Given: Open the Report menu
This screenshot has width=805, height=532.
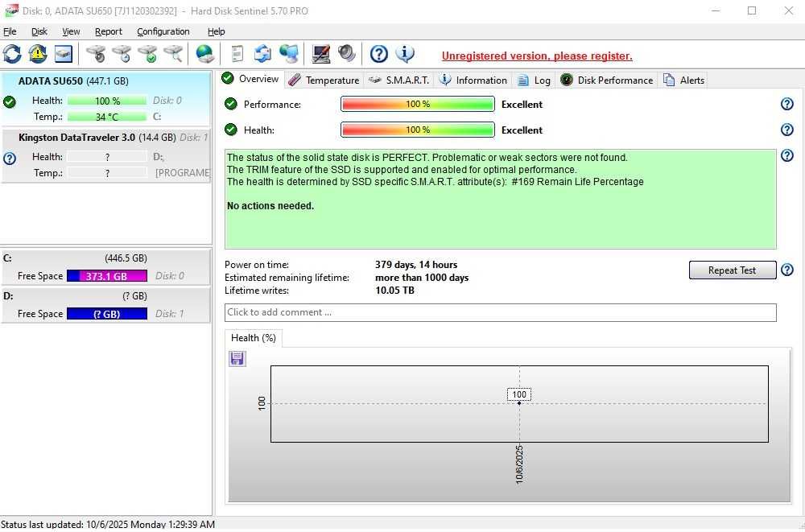Looking at the screenshot, I should click(x=109, y=32).
